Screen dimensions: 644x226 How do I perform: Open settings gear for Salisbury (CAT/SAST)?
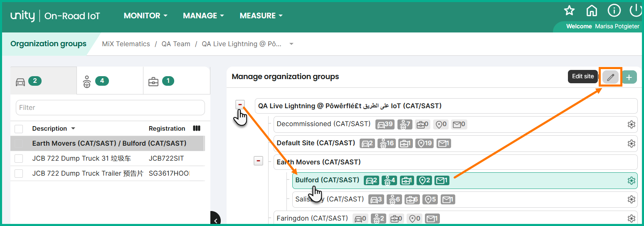click(631, 199)
